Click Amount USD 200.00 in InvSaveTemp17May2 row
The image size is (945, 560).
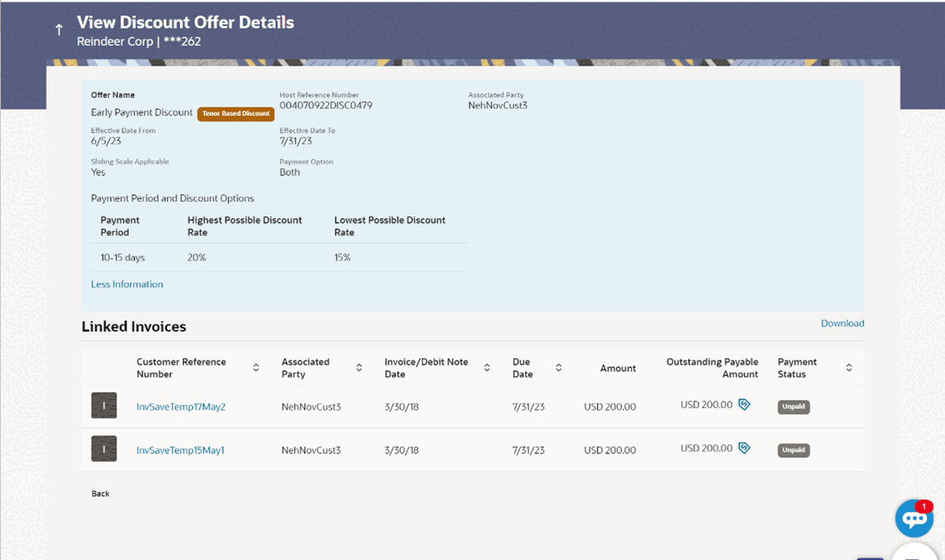click(x=610, y=407)
